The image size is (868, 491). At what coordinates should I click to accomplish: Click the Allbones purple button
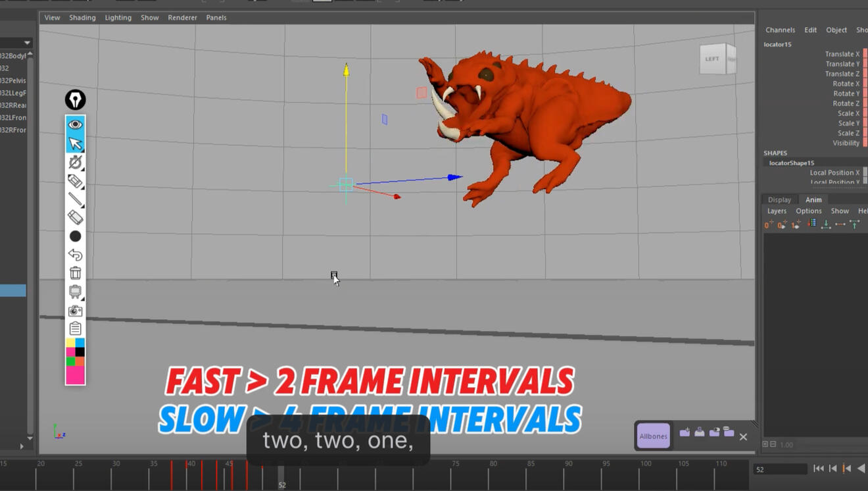(653, 436)
